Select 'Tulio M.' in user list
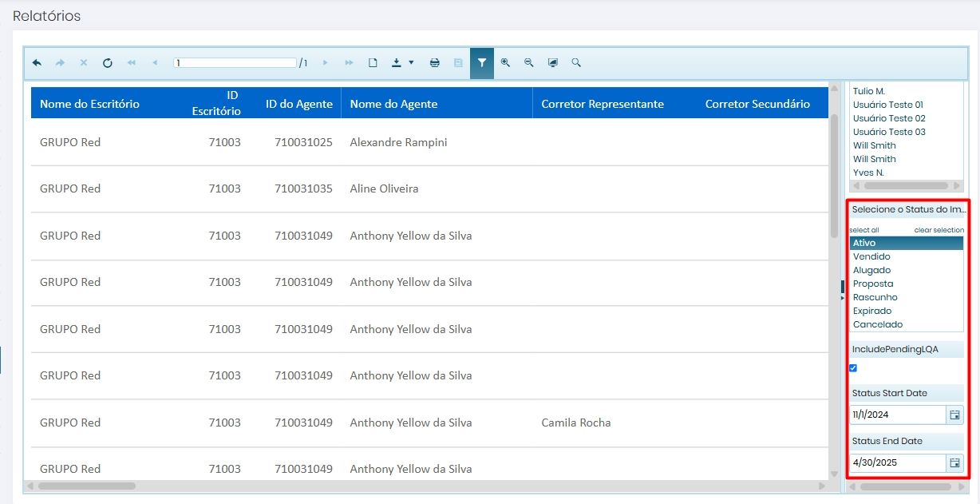This screenshot has width=980, height=504. (x=907, y=91)
